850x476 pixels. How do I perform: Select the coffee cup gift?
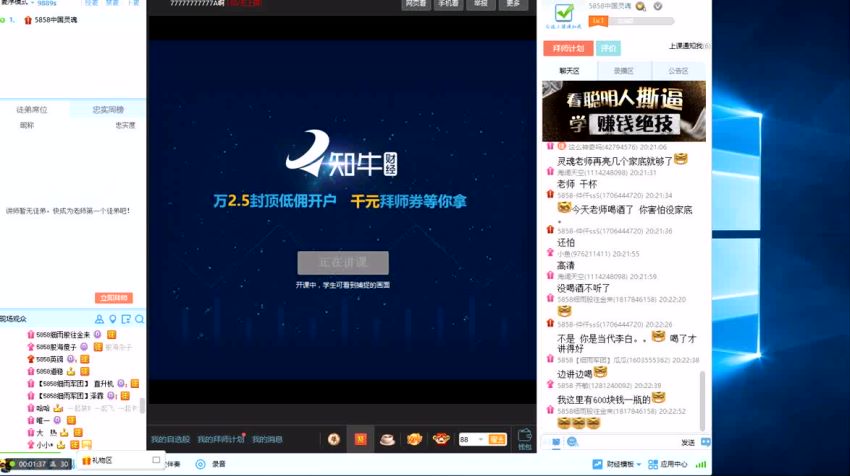[x=387, y=439]
